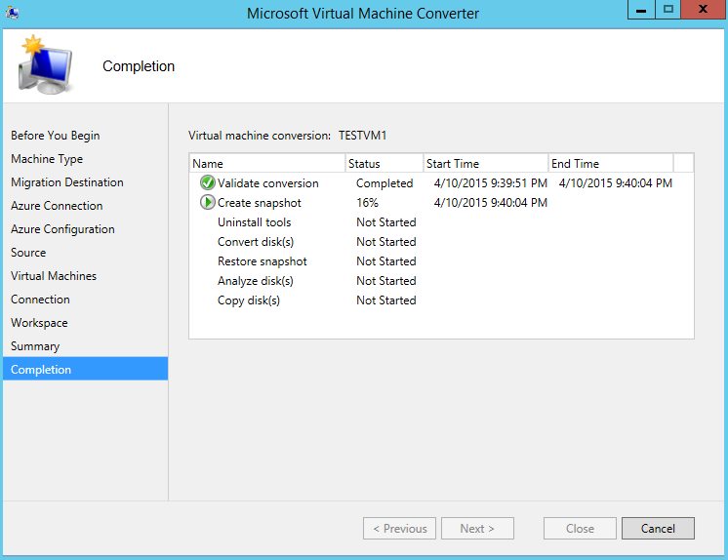This screenshot has height=560, width=728.
Task: Select the Uninstall tools row
Action: pyautogui.click(x=441, y=222)
